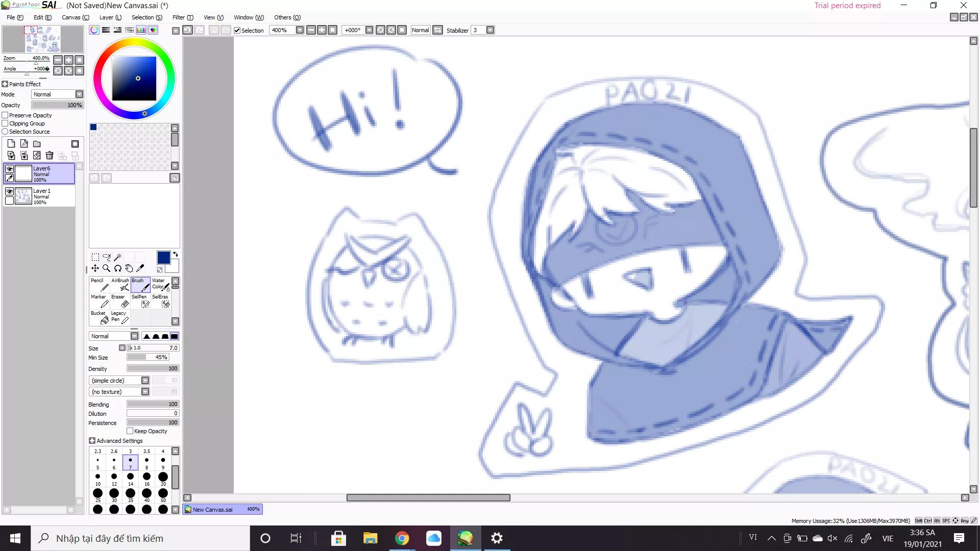980x551 pixels.
Task: Activate the Eyedropper tool
Action: coord(140,268)
